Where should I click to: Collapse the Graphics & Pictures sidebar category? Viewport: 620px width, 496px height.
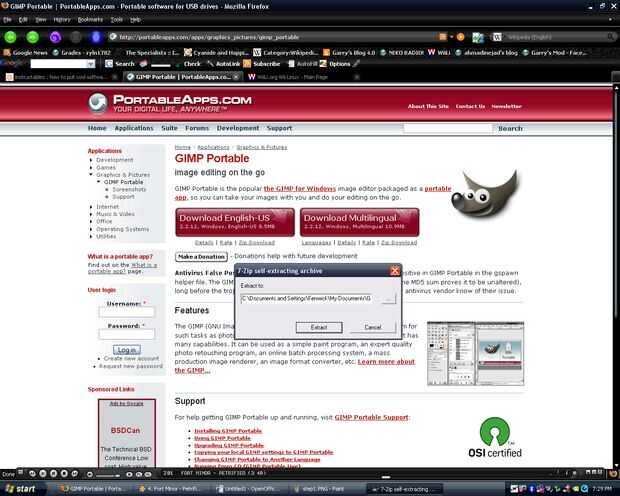[91, 174]
